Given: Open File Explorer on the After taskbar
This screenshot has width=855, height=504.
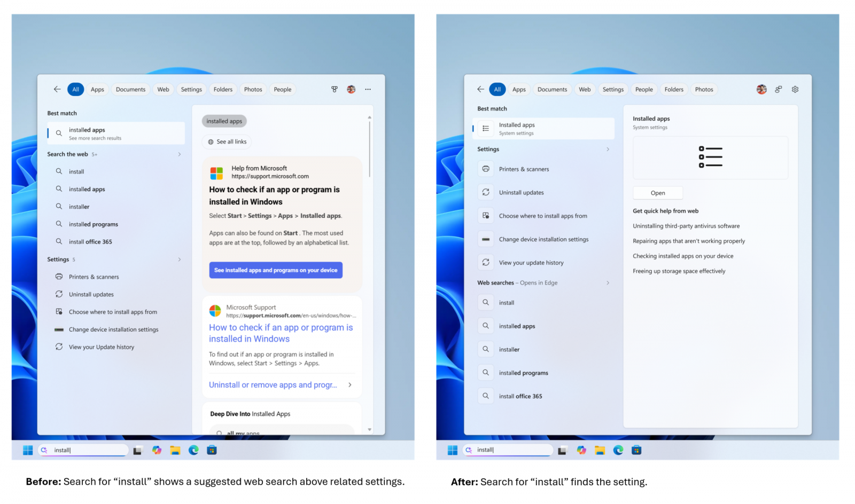Looking at the screenshot, I should 600,450.
